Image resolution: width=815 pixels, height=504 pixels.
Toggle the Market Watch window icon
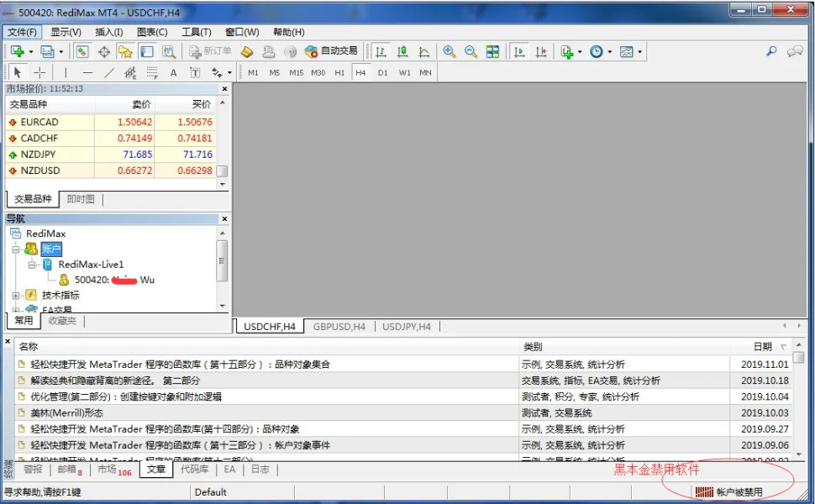[x=82, y=51]
